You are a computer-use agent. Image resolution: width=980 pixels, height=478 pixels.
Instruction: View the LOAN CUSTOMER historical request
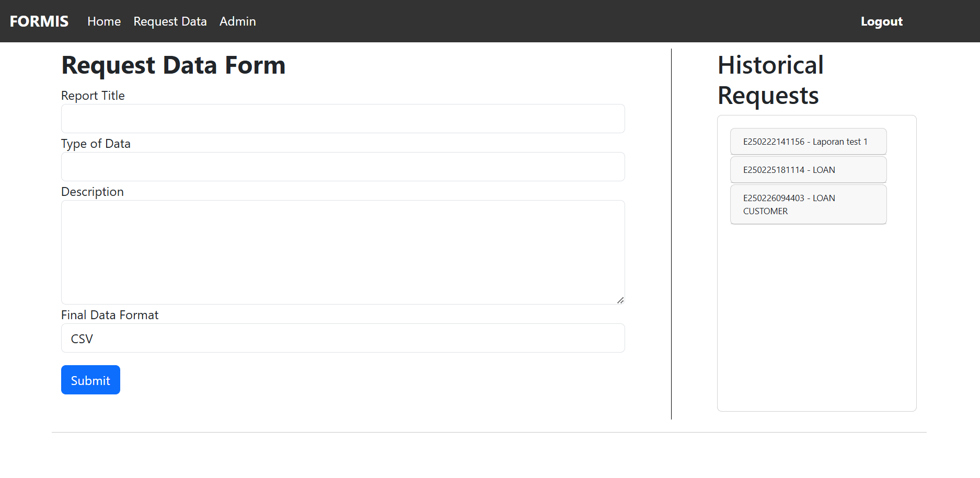coord(808,204)
